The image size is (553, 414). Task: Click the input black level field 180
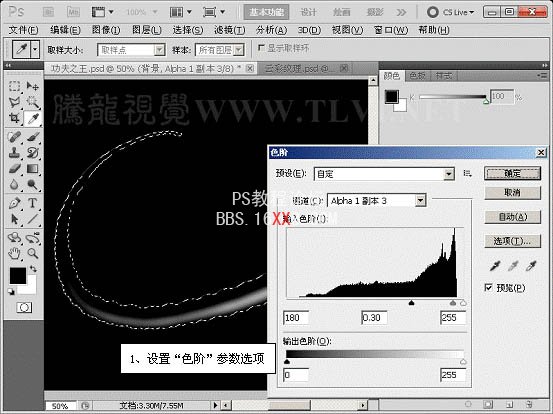click(x=296, y=318)
